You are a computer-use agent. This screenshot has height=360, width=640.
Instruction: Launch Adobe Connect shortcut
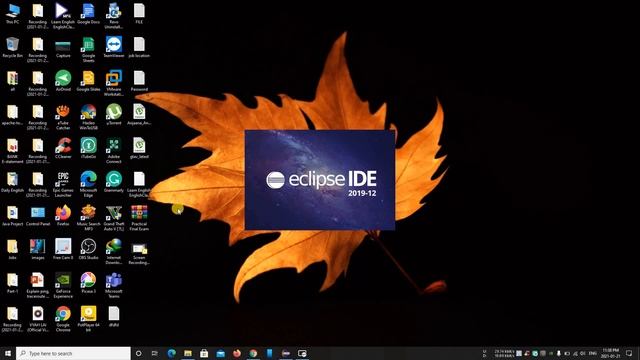tap(114, 151)
